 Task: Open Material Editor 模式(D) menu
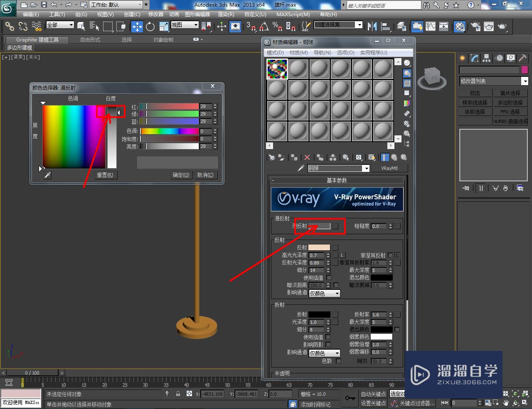(275, 53)
